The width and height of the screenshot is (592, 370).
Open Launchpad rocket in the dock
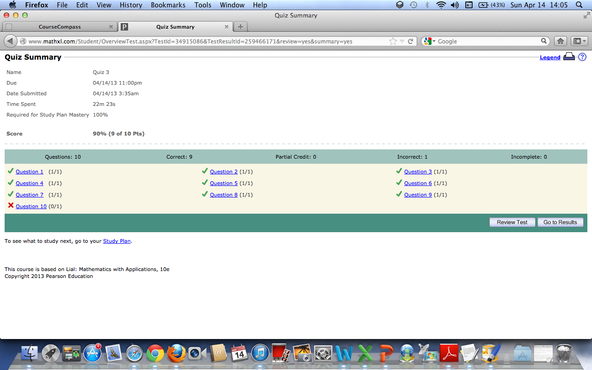[51, 354]
